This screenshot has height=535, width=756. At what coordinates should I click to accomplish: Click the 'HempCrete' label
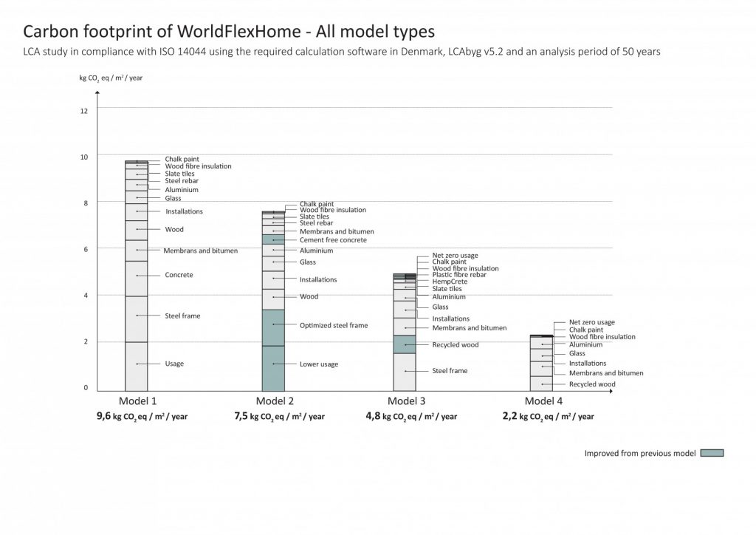pos(450,282)
